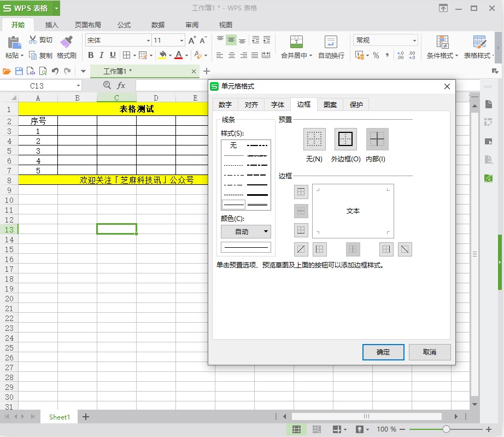Click the border preview box with 文本
Image resolution: width=504 pixels, height=437 pixels.
tap(353, 211)
